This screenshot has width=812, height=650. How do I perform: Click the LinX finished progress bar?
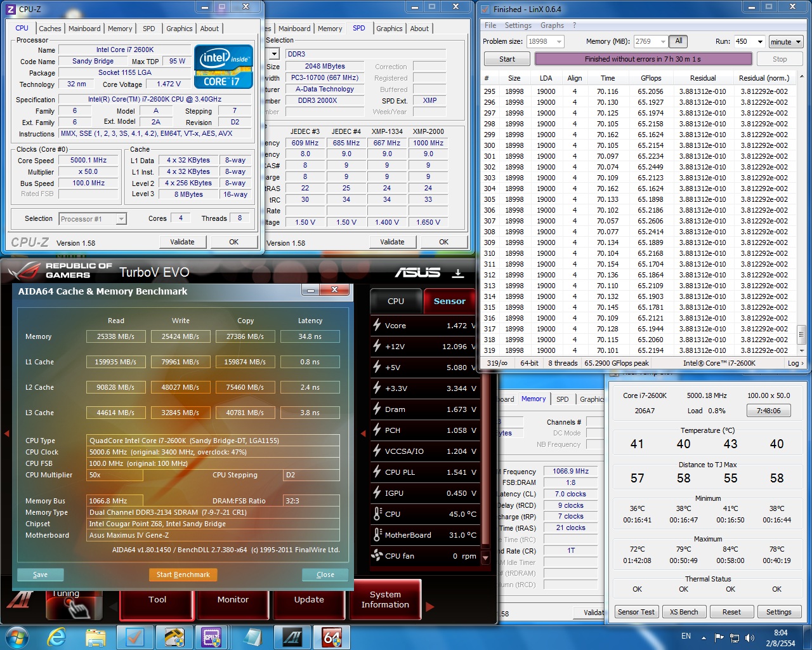pos(643,59)
